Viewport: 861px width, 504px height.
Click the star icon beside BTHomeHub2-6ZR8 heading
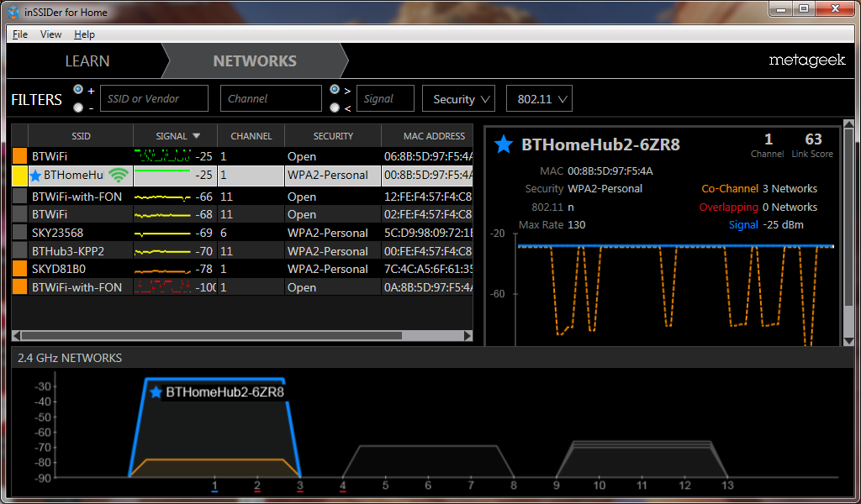coord(503,144)
